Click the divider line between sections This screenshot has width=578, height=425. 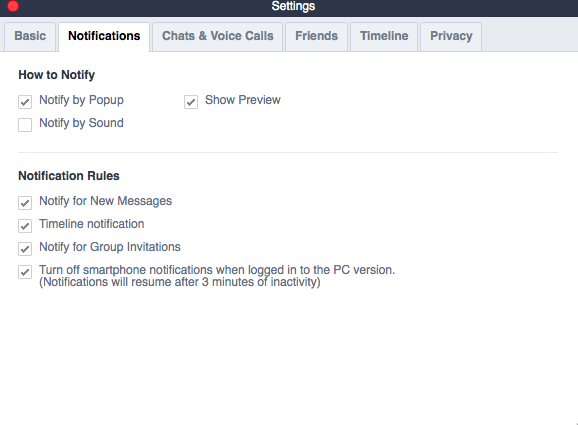(288, 152)
